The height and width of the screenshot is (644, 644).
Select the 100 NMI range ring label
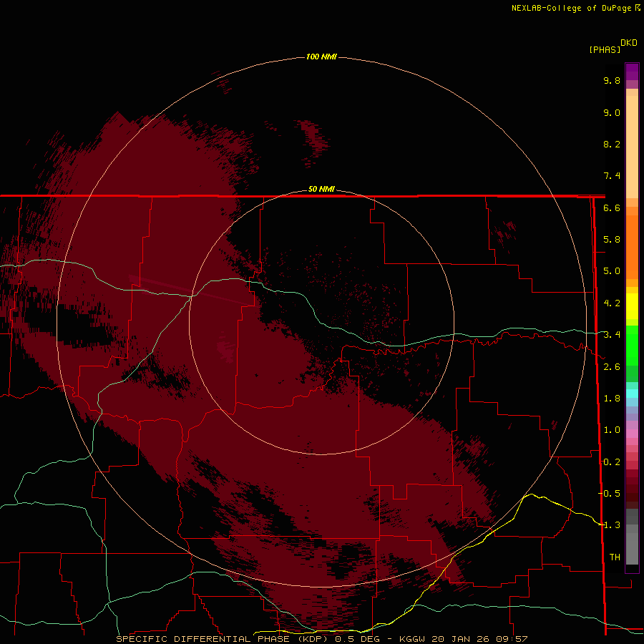pos(321,57)
